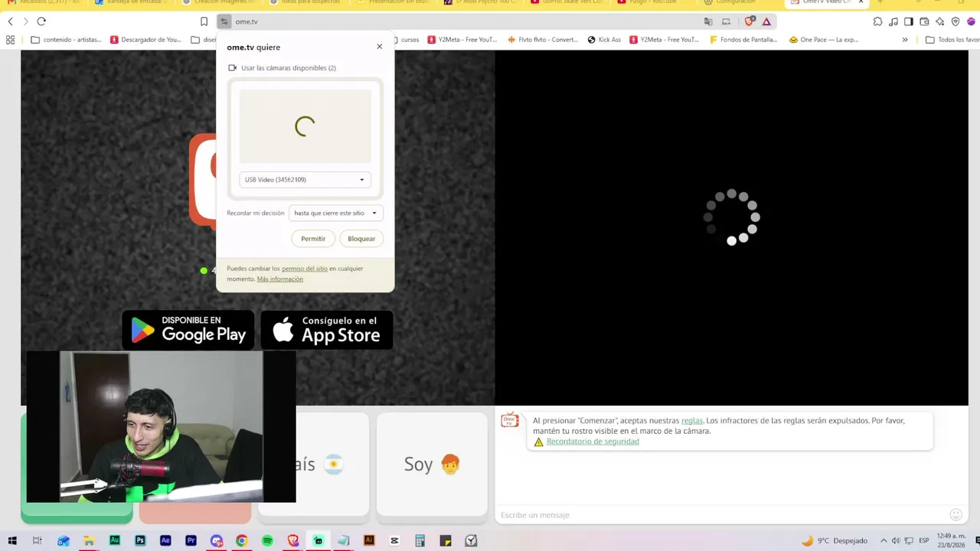Image resolution: width=980 pixels, height=551 pixels.
Task: Open the 'contenido - artistas...' bookmarks folder
Action: (66, 40)
